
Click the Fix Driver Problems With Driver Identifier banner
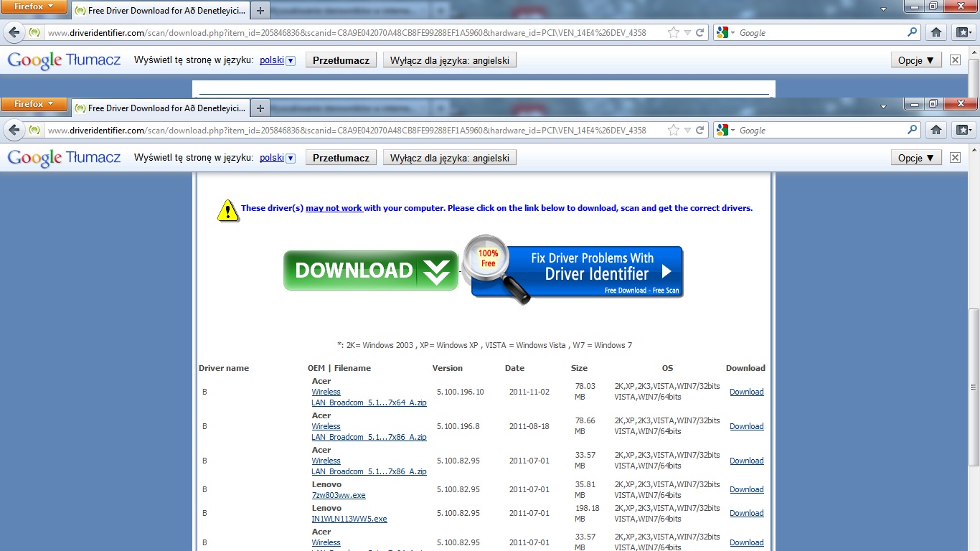574,270
